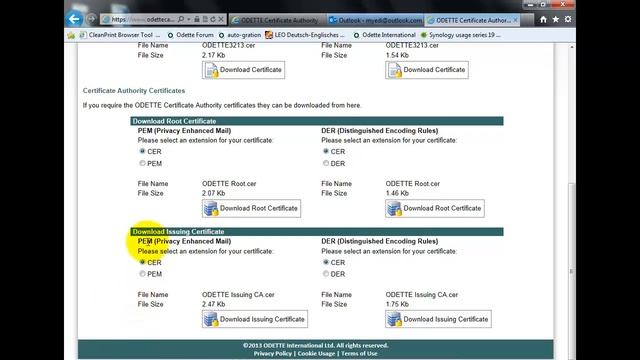The image size is (640, 360).
Task: Open the Terms of Use footer link
Action: (359, 353)
